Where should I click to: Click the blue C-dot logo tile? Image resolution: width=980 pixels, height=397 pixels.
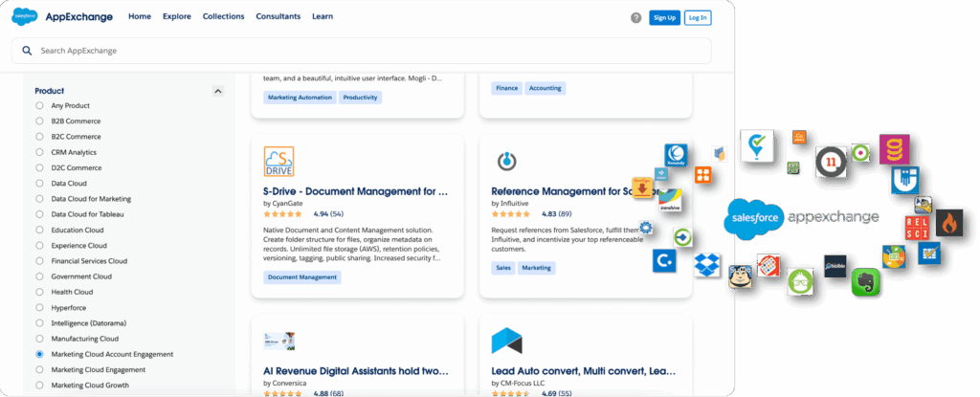coord(664,261)
